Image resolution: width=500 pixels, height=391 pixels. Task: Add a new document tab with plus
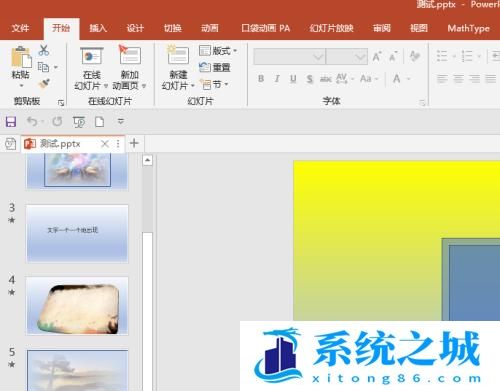point(134,143)
